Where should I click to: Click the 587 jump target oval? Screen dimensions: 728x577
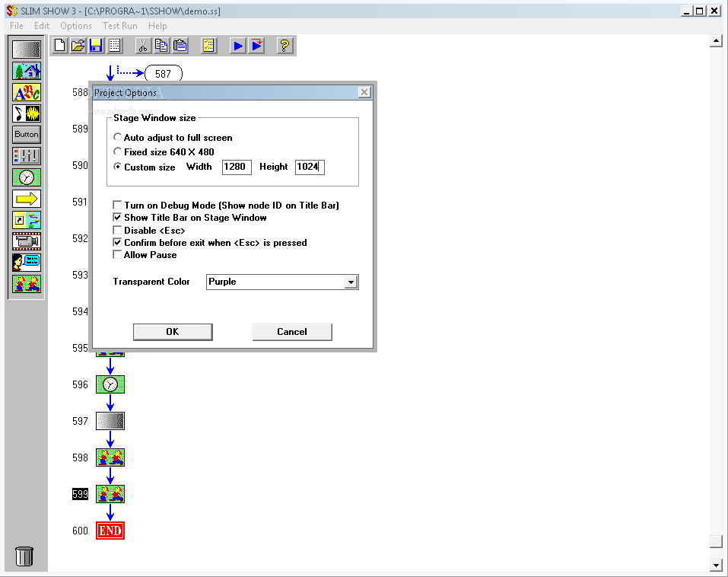click(x=164, y=73)
